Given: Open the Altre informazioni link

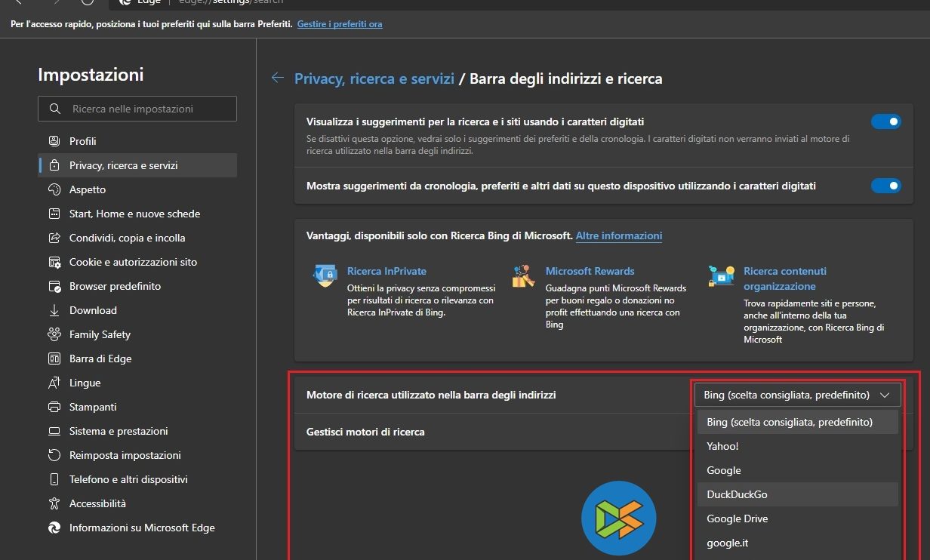Looking at the screenshot, I should click(x=619, y=235).
